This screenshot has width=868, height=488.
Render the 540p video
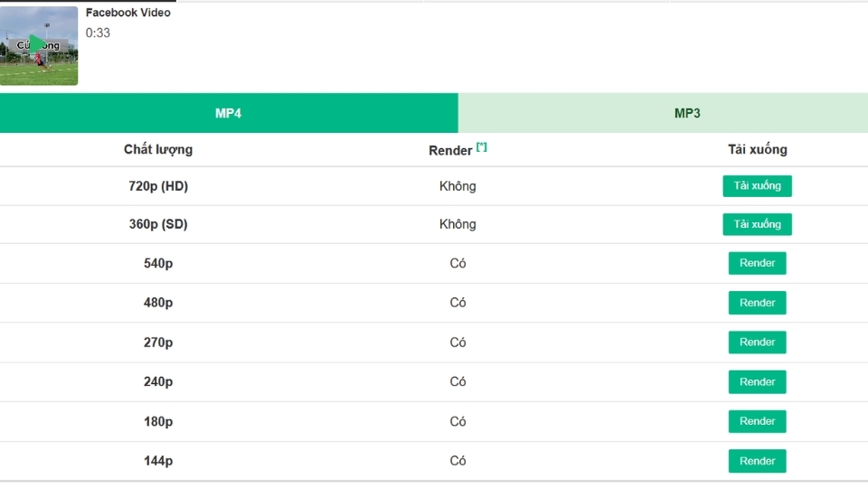757,263
